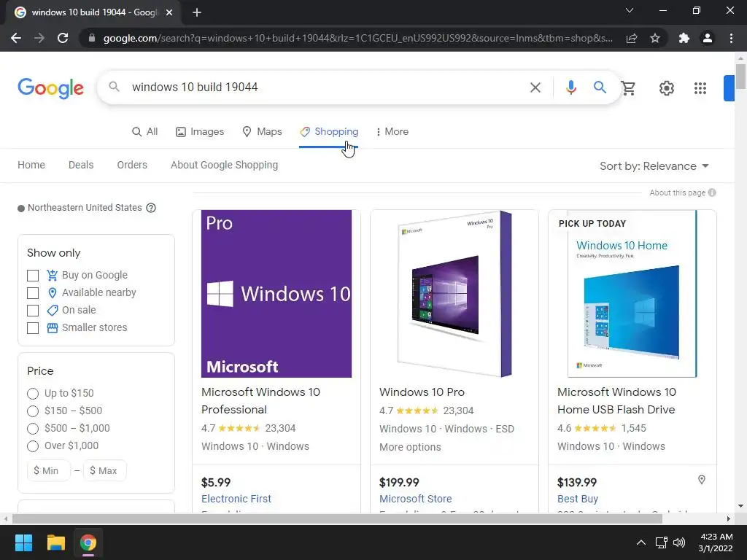Click the $ Max price field

pos(105,470)
